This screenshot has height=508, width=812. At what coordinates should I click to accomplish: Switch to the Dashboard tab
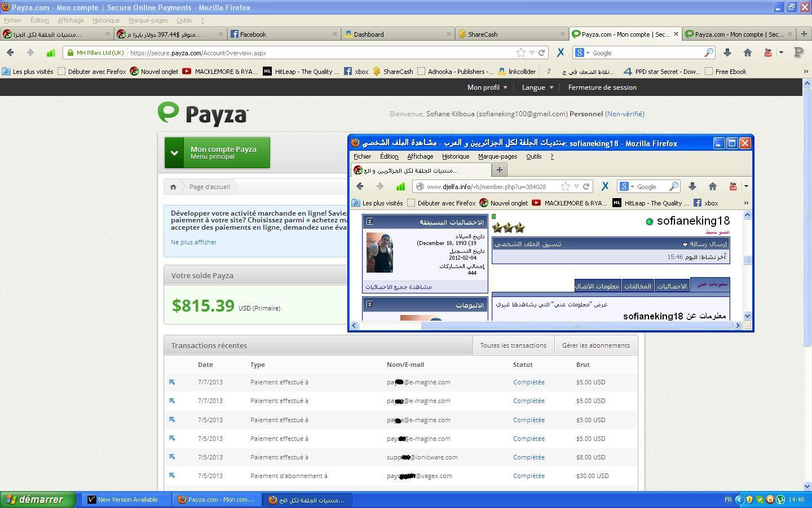click(x=398, y=34)
